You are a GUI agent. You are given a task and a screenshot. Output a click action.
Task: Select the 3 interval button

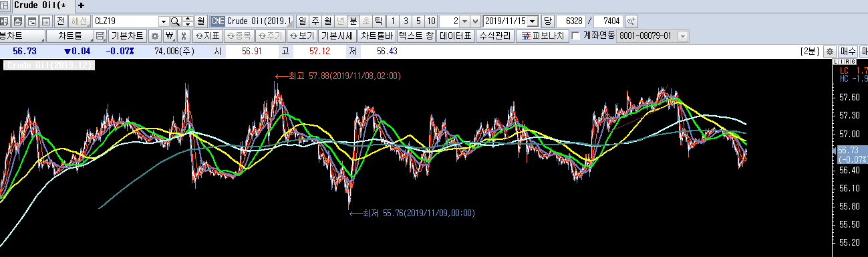[x=406, y=21]
